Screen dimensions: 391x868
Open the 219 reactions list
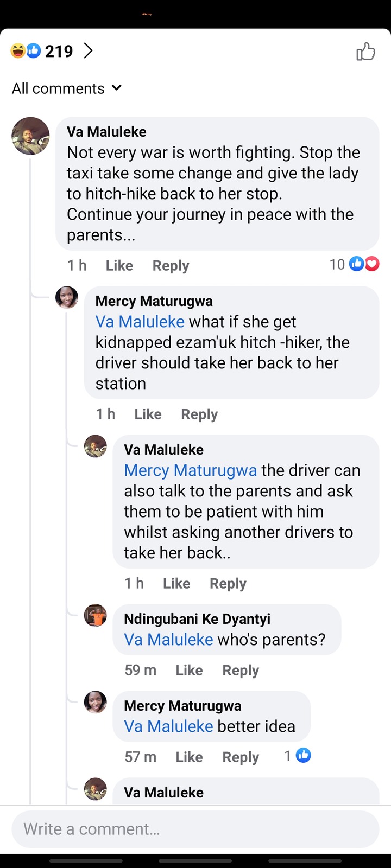(59, 51)
